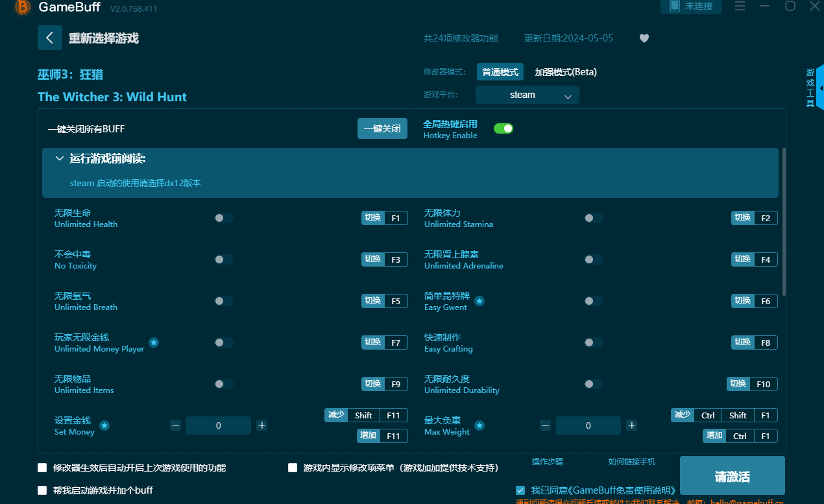Screen dimensions: 824x504
Task: Click F6 hotkey for Easy Gwent
Action: coord(754,301)
